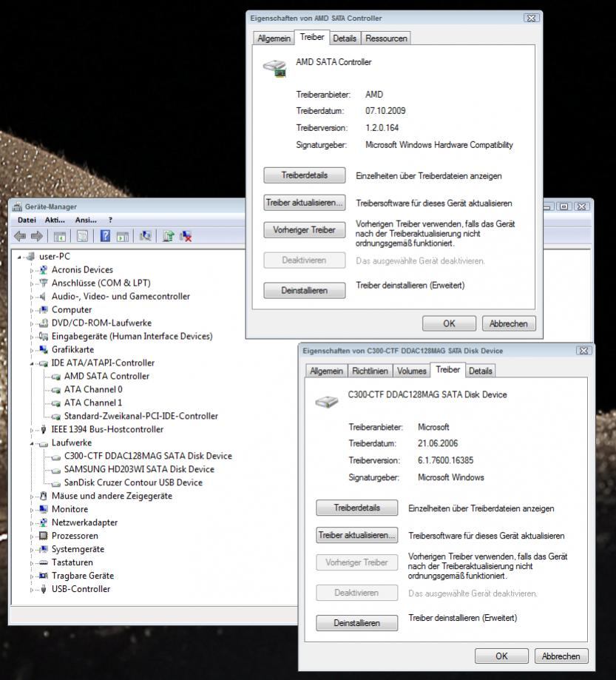
Task: Click Abbrechen in C300-CTF Disk Device dialog
Action: (x=561, y=656)
